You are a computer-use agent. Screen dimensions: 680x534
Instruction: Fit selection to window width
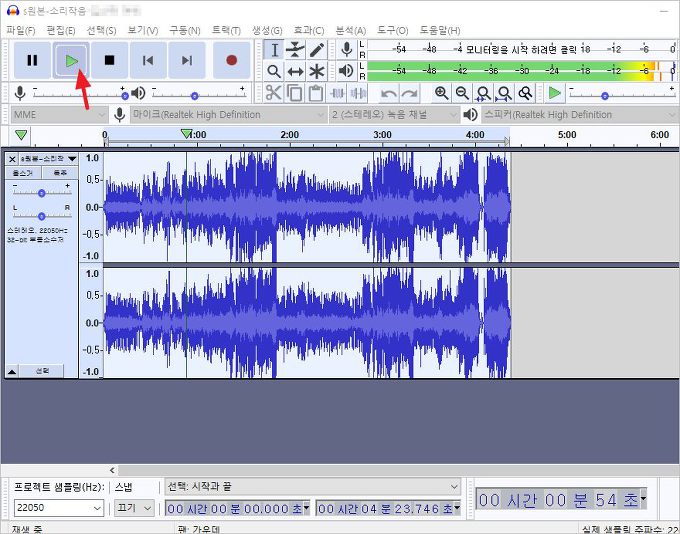click(483, 93)
